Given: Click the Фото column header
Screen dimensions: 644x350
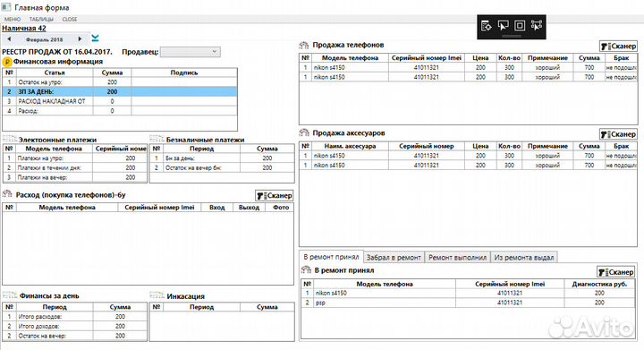Looking at the screenshot, I should pos(281,208).
